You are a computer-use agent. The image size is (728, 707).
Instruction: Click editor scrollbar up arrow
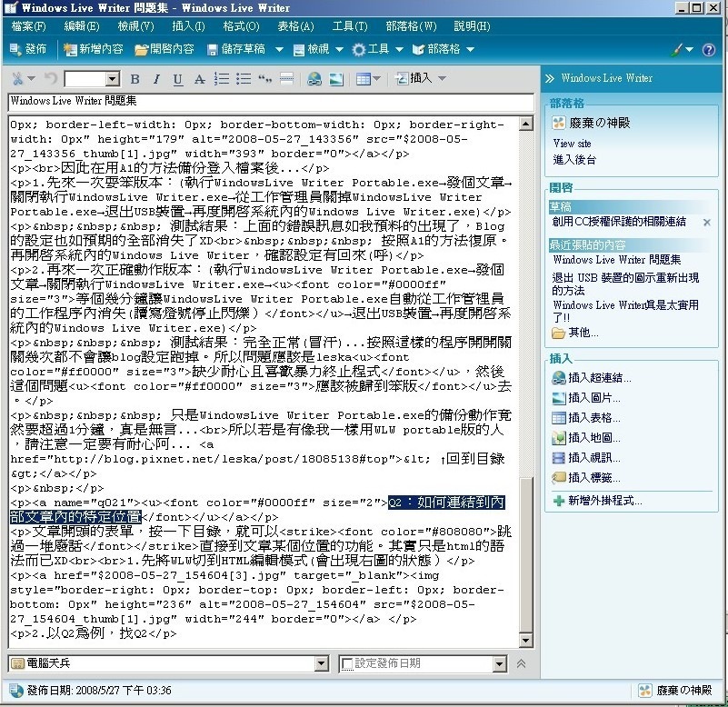tap(525, 124)
